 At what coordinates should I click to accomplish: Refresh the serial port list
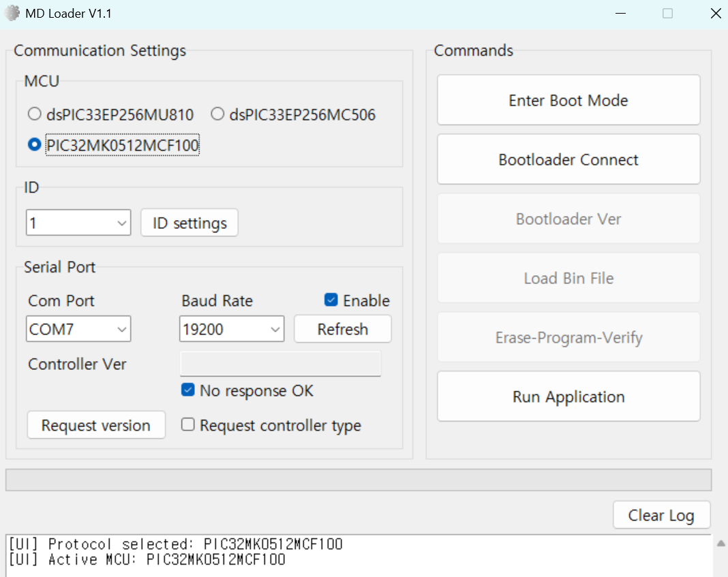(x=343, y=329)
